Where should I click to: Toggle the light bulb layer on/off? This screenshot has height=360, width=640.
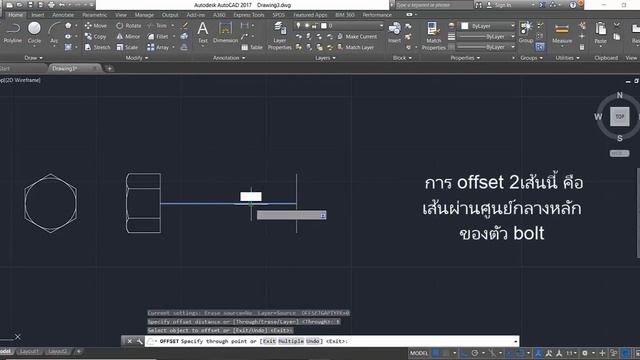pos(298,26)
